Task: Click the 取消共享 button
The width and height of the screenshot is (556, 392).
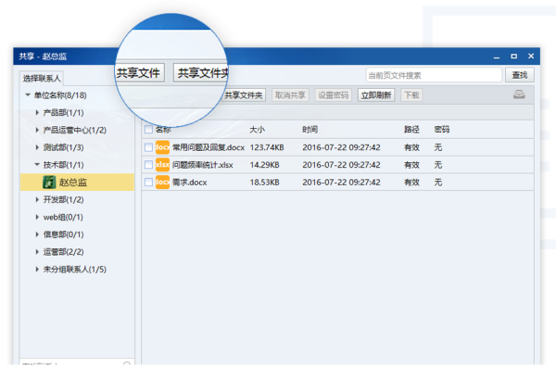Action: [290, 95]
